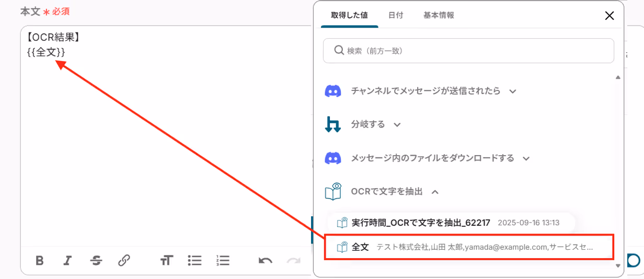Click the {{全文}} variable in editor
The height and width of the screenshot is (279, 644).
click(x=46, y=52)
